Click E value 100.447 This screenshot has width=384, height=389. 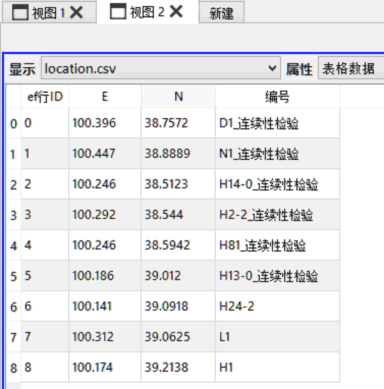coord(105,154)
